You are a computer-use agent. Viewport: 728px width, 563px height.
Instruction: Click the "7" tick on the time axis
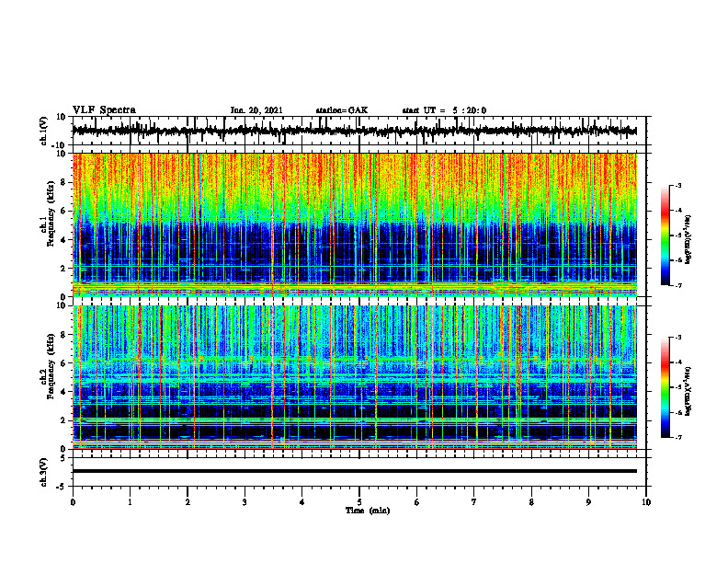point(474,502)
